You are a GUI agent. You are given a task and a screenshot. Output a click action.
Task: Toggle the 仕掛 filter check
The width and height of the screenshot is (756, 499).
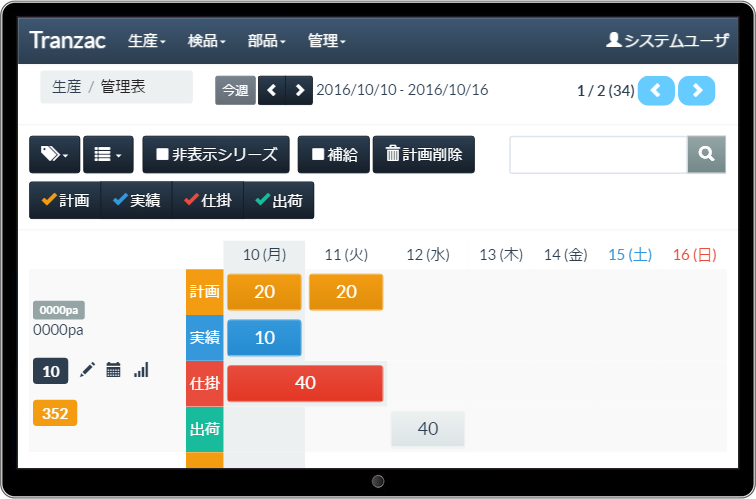(x=208, y=200)
